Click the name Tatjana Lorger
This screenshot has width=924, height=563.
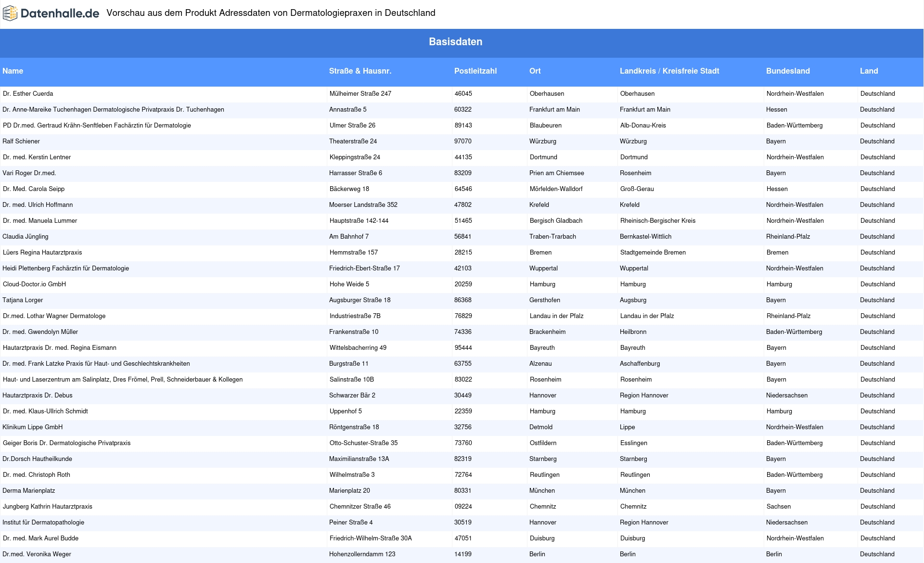pos(23,300)
